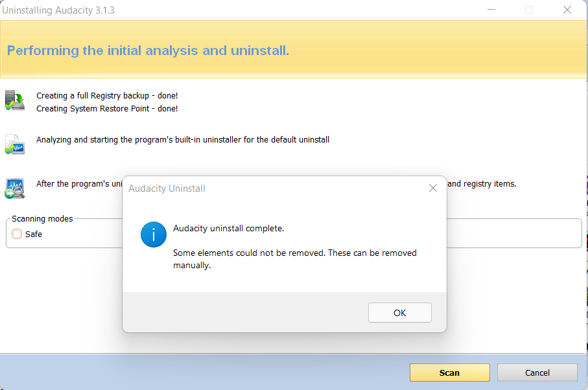The image size is (588, 390).
Task: Click 'and registry items.' text
Action: [x=482, y=183]
